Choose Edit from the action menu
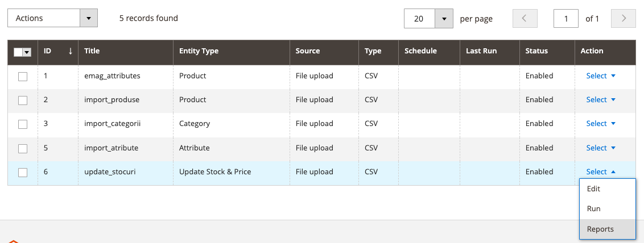 (608, 189)
